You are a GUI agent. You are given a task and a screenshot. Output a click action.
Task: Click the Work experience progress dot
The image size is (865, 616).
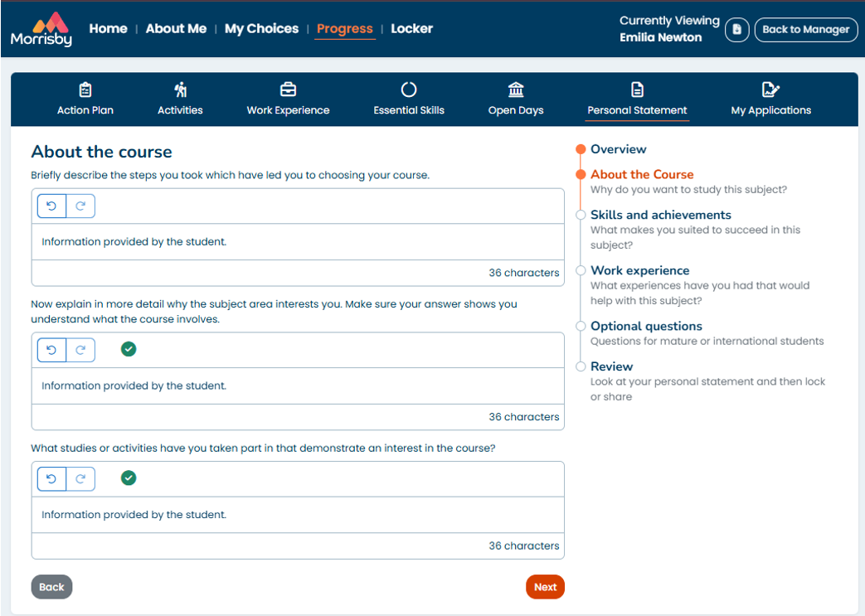(x=581, y=270)
